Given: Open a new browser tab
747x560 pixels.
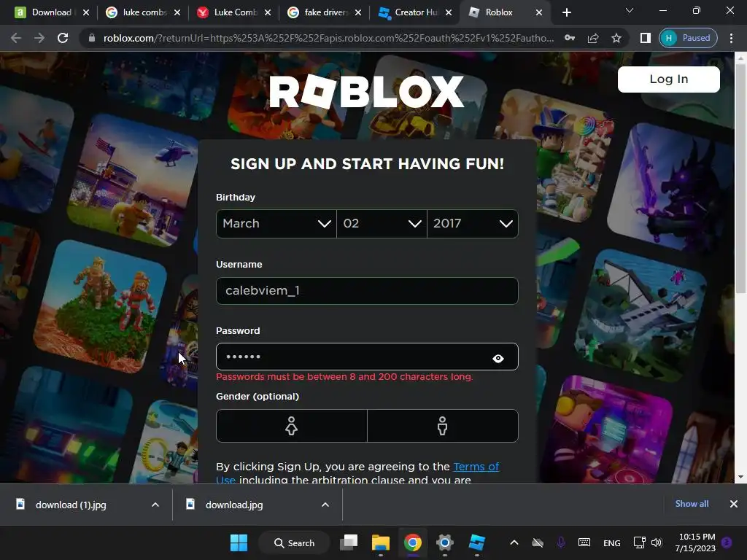Looking at the screenshot, I should tap(566, 12).
